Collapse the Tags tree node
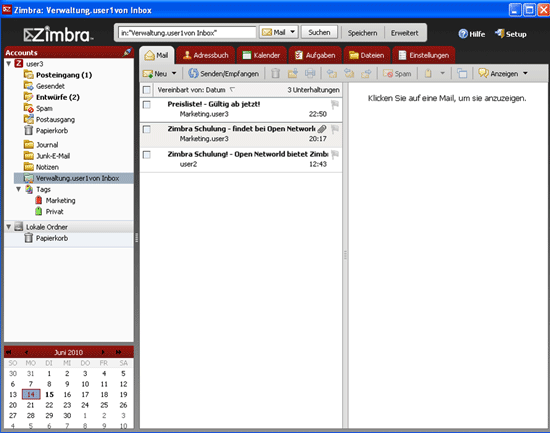The image size is (550, 433). pos(19,189)
